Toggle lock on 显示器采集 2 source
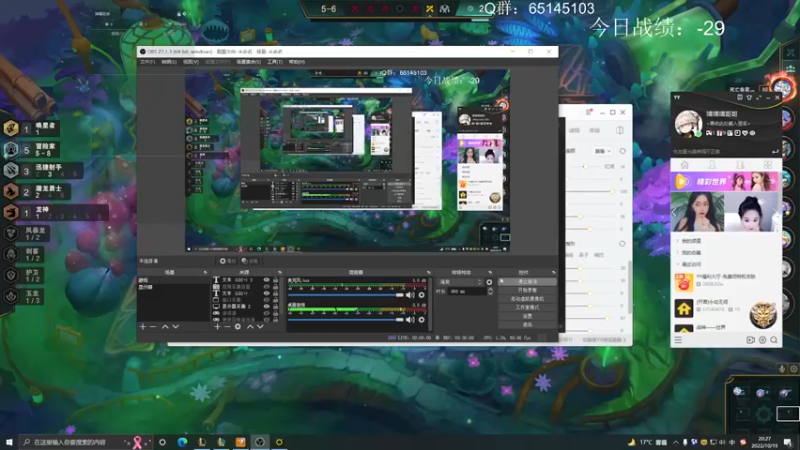This screenshot has width=800, height=450. pos(276,307)
